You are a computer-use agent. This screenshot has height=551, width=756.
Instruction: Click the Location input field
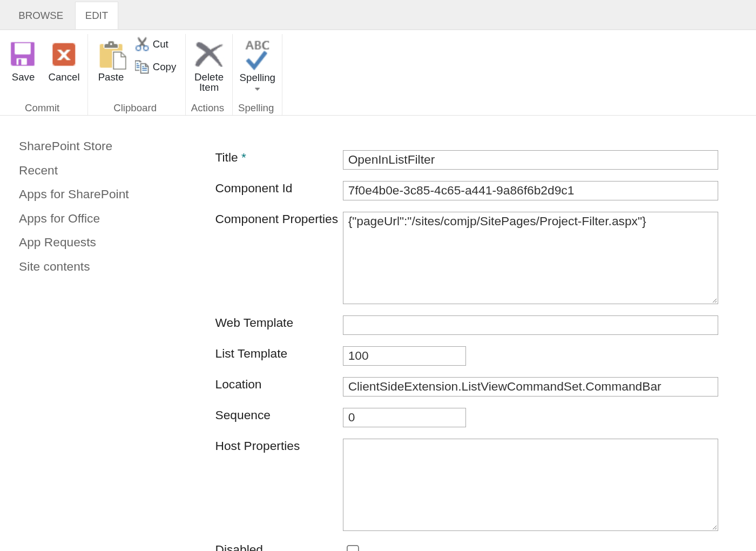pyautogui.click(x=530, y=387)
